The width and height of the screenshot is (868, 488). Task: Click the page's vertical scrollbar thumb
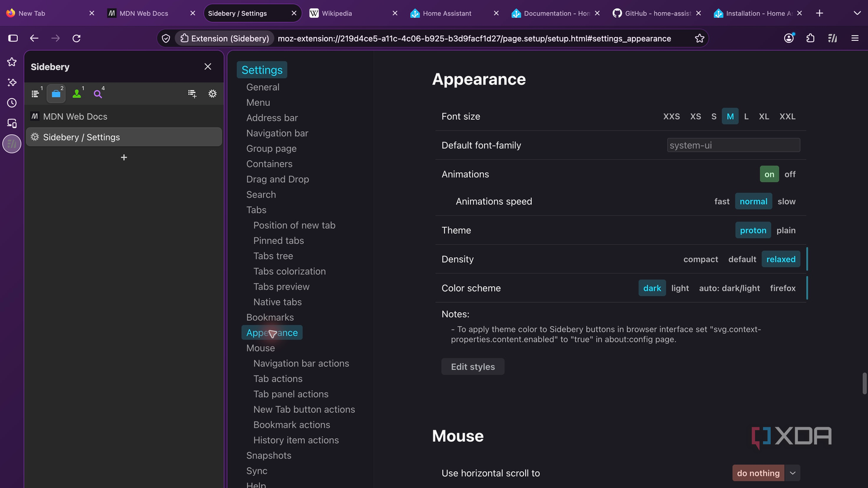pos(865,383)
